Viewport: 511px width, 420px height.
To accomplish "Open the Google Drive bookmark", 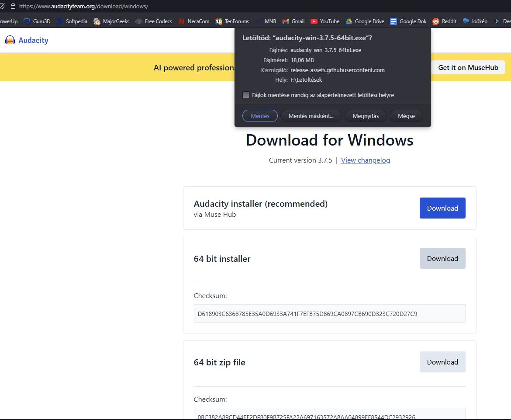I will coord(365,21).
